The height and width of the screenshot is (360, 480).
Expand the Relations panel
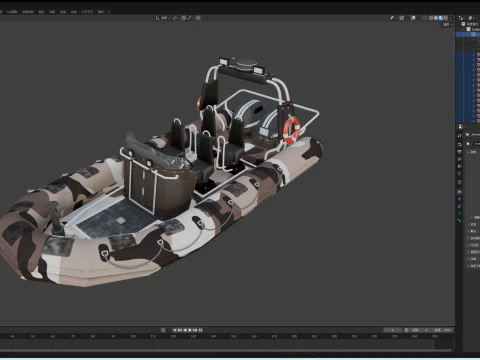point(473,224)
